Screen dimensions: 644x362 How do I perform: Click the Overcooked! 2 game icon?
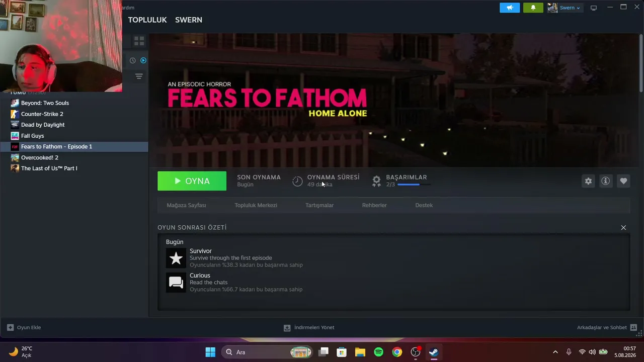15,157
